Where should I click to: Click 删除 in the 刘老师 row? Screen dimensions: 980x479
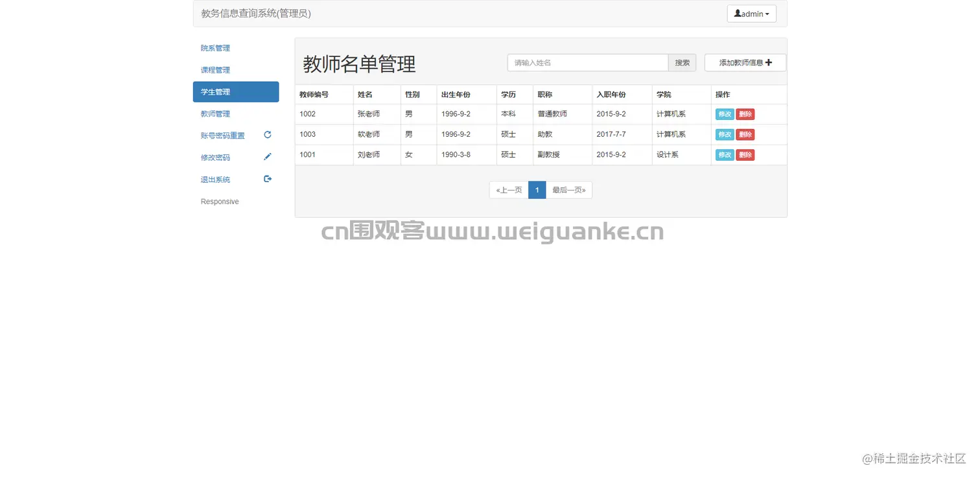tap(745, 155)
